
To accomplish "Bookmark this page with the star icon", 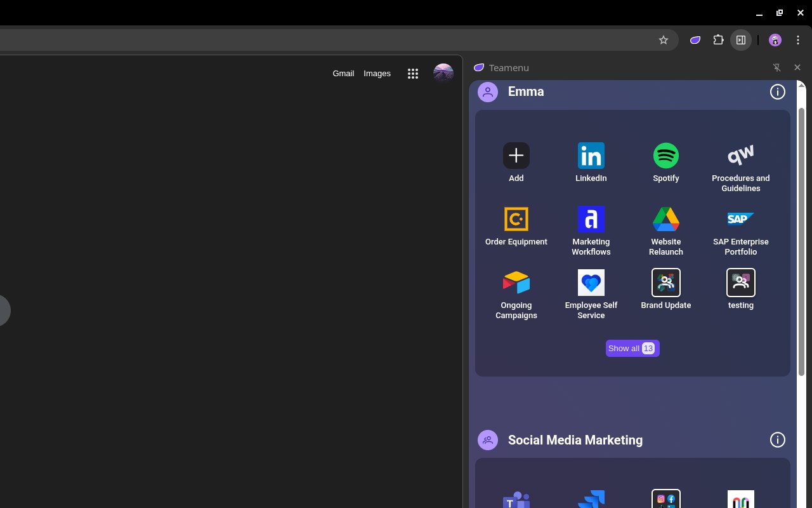I will [664, 40].
